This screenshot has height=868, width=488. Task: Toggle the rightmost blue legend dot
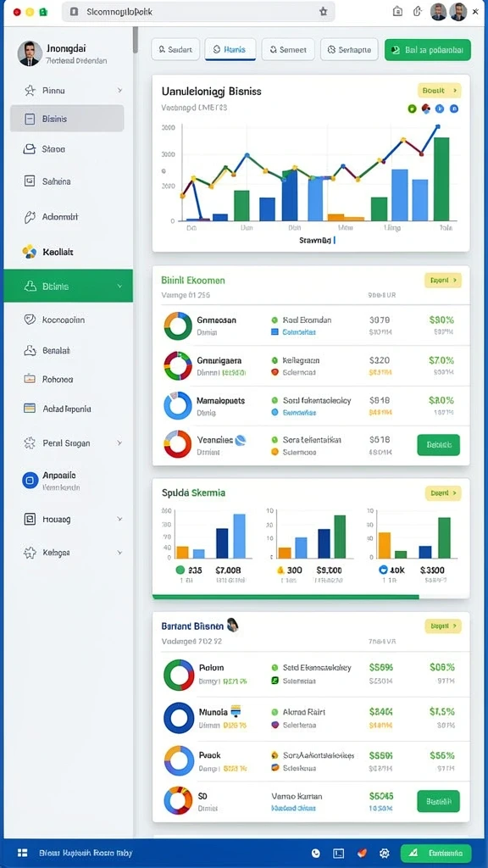pyautogui.click(x=454, y=109)
